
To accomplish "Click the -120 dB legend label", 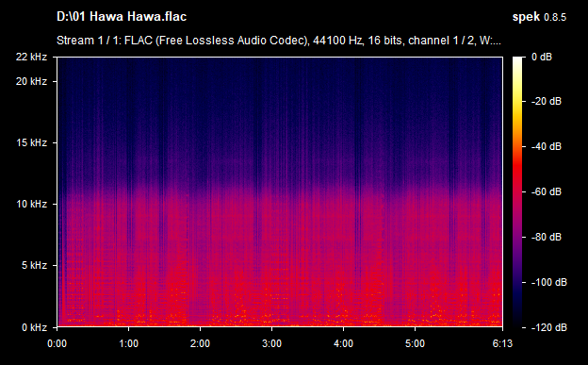I will tap(549, 327).
